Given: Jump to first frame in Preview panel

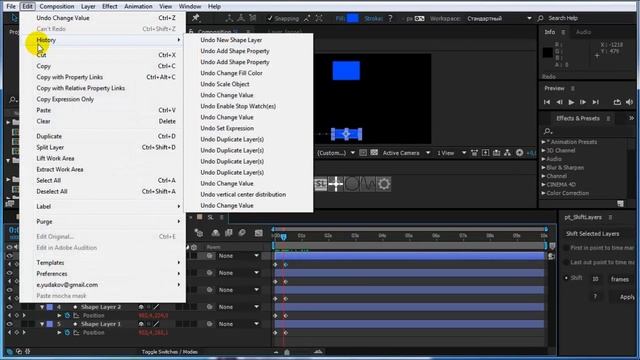Looking at the screenshot, I should [x=547, y=102].
